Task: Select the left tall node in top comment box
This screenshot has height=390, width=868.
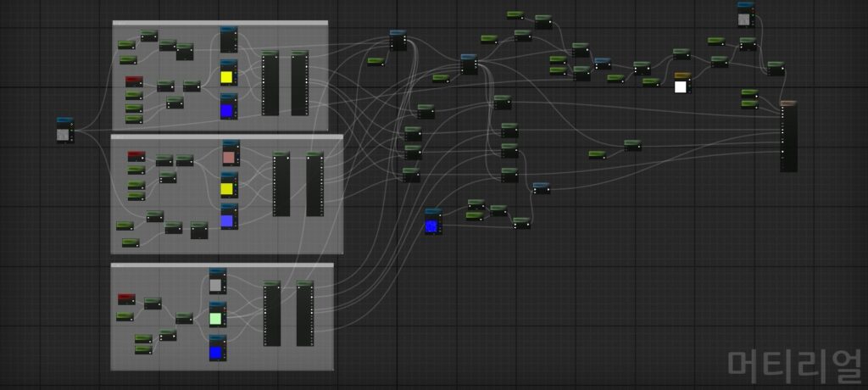Action: tap(270, 83)
